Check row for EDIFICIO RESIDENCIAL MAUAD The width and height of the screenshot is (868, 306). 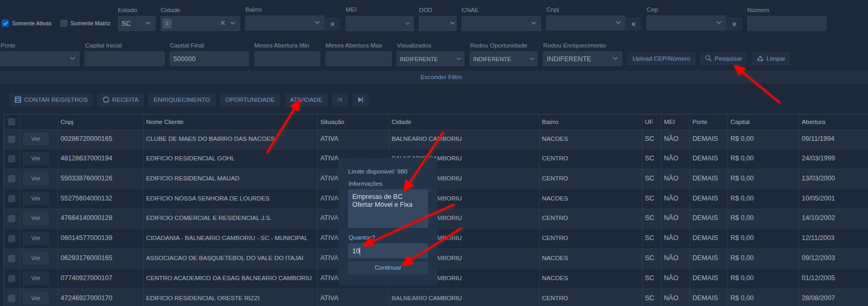tap(12, 179)
